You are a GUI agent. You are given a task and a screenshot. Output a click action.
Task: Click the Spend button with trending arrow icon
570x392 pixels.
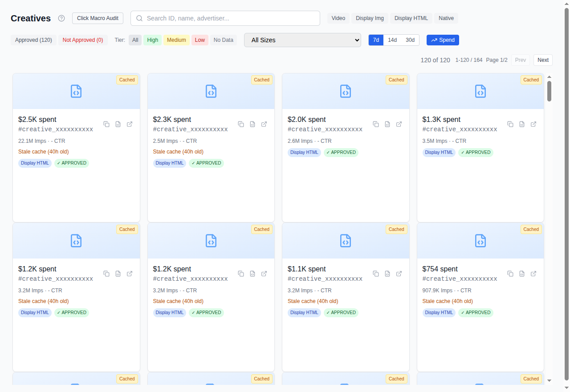click(443, 40)
